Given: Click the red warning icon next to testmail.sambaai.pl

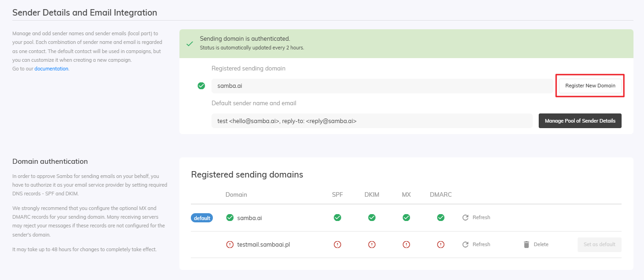Looking at the screenshot, I should (x=230, y=244).
